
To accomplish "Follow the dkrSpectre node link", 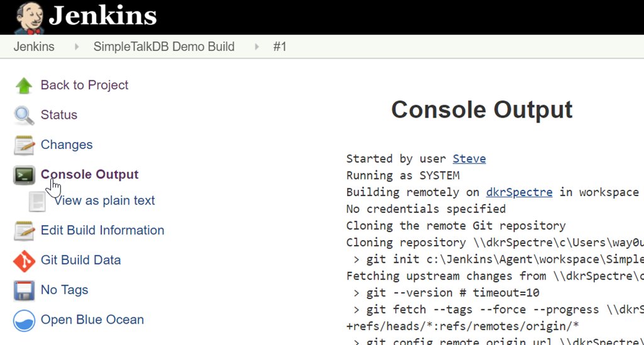I will pyautogui.click(x=519, y=192).
